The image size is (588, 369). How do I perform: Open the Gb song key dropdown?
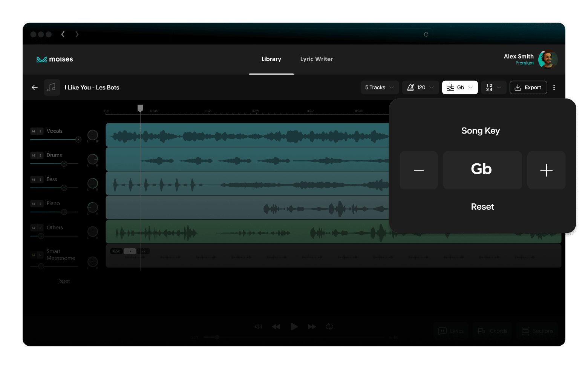pos(459,88)
